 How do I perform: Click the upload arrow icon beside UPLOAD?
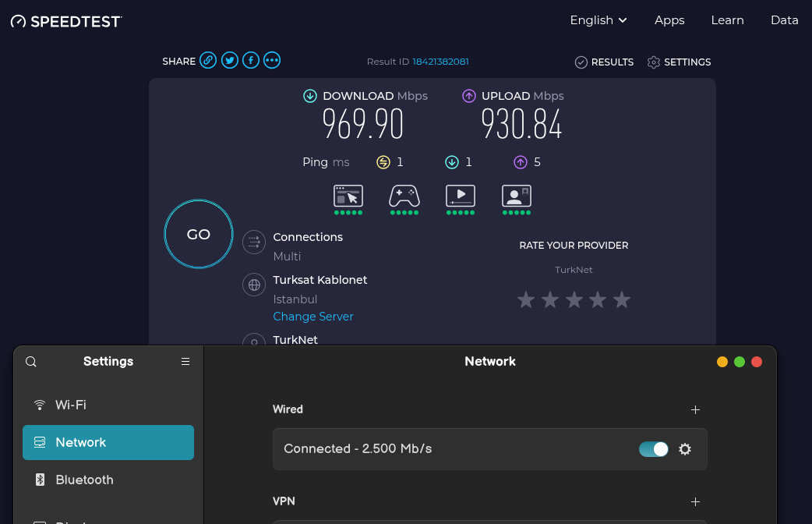[469, 96]
